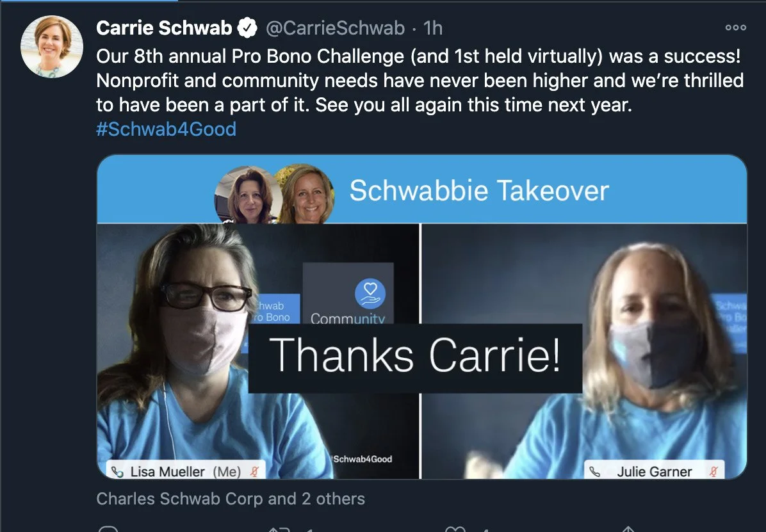Open the Carrie Schwab display name link
The width and height of the screenshot is (766, 532).
pos(164,28)
